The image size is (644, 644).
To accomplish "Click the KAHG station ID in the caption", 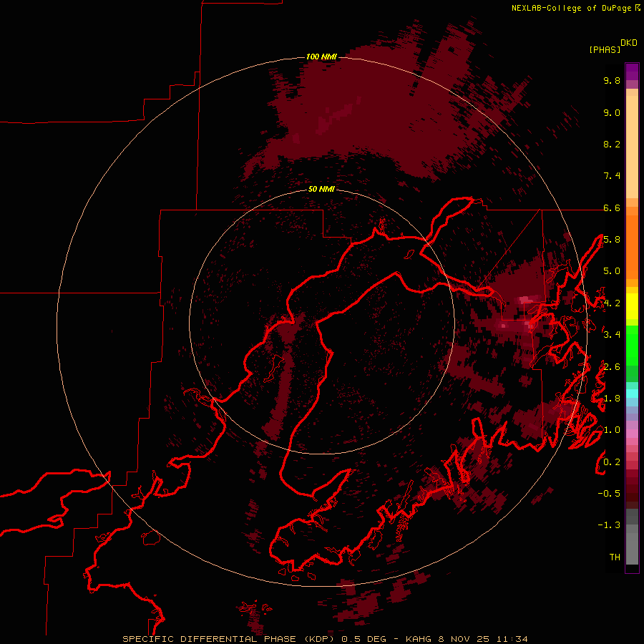I will tap(419, 639).
